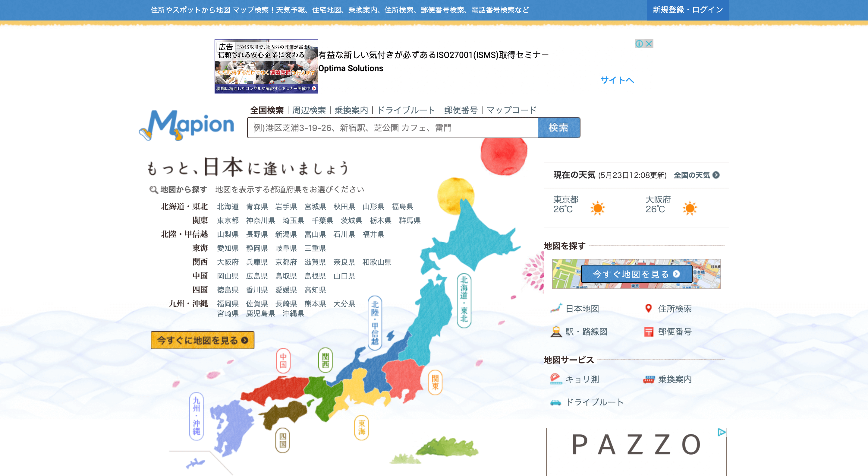Switch to the 乗換案内 search tab
The height and width of the screenshot is (476, 868).
pyautogui.click(x=351, y=110)
